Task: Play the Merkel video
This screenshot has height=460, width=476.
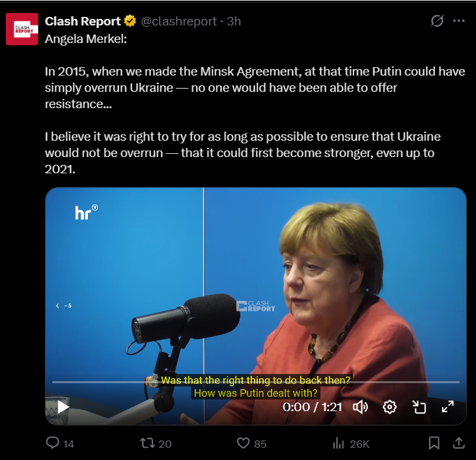Action: [63, 407]
